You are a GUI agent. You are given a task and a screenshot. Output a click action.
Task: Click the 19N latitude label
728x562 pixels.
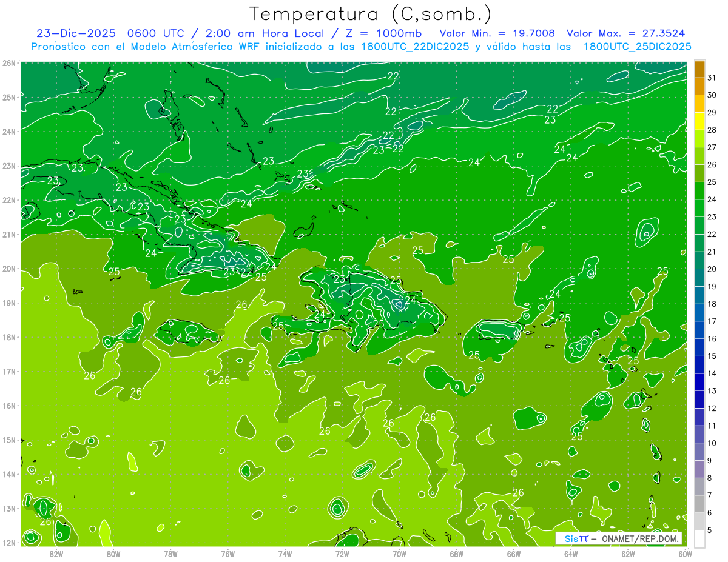coord(9,303)
